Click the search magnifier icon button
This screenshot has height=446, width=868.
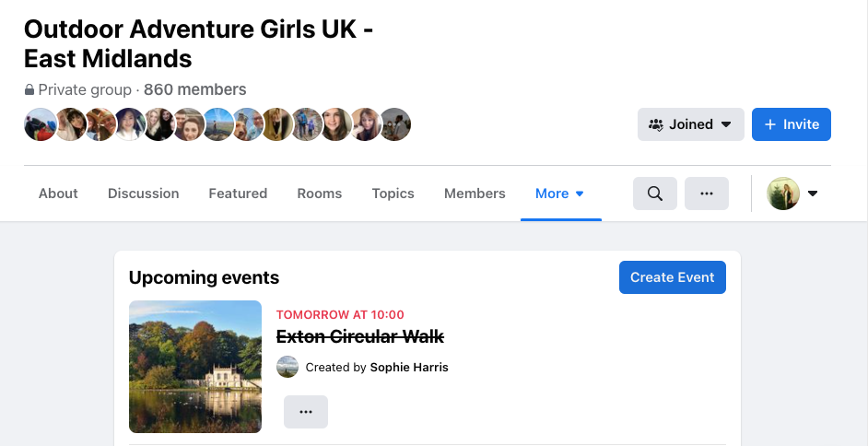click(655, 194)
